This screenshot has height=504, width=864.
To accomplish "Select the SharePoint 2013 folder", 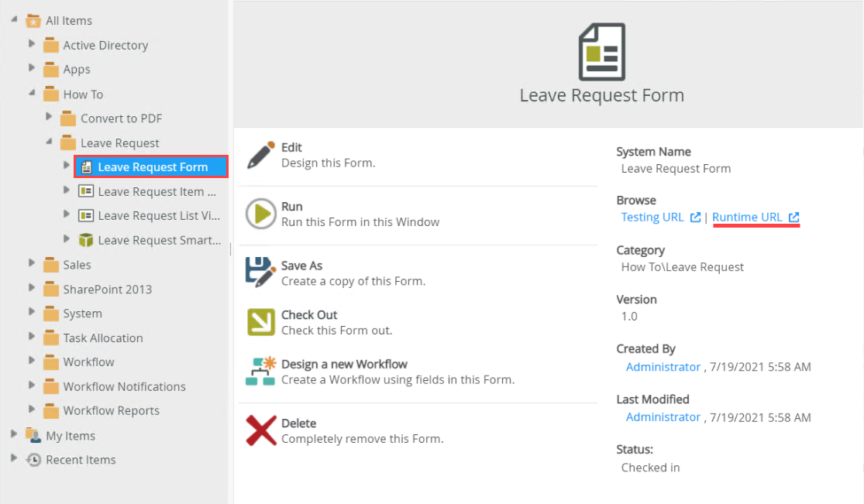I will click(107, 290).
